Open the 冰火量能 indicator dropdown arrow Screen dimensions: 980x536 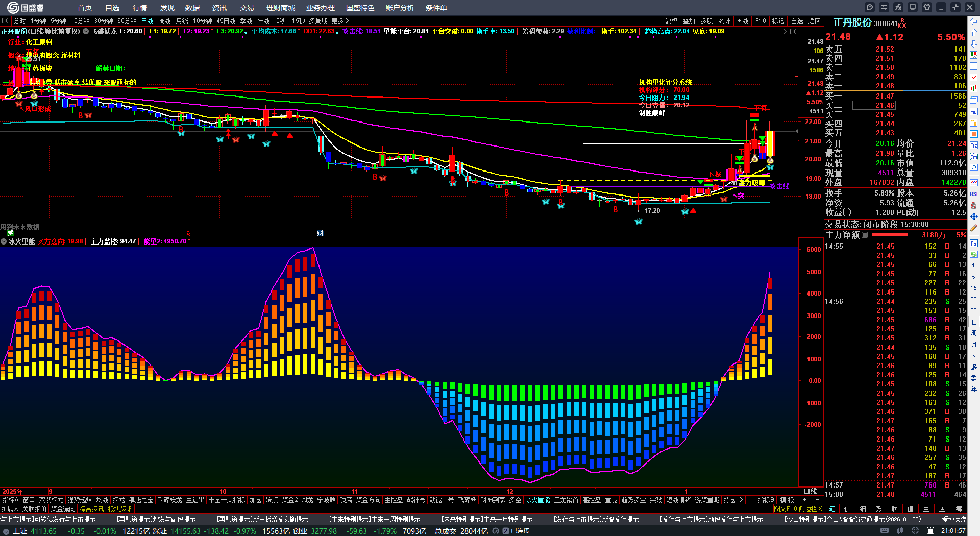tap(4, 241)
